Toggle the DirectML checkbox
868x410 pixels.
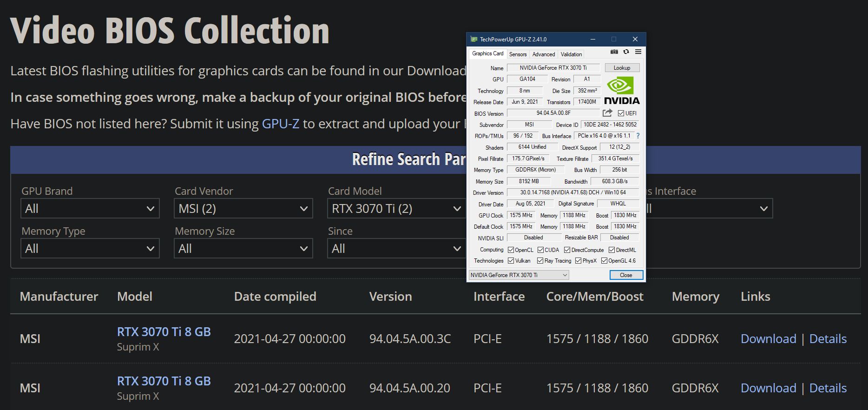612,250
